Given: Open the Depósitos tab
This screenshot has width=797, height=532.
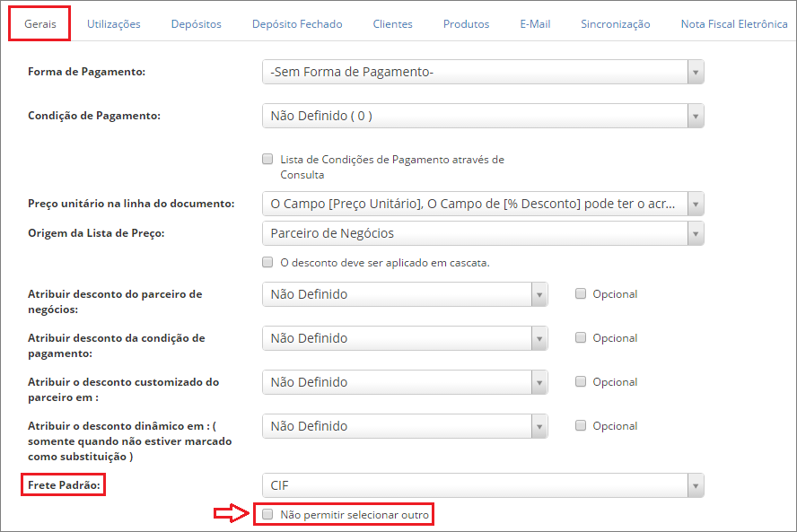Looking at the screenshot, I should coord(197,24).
